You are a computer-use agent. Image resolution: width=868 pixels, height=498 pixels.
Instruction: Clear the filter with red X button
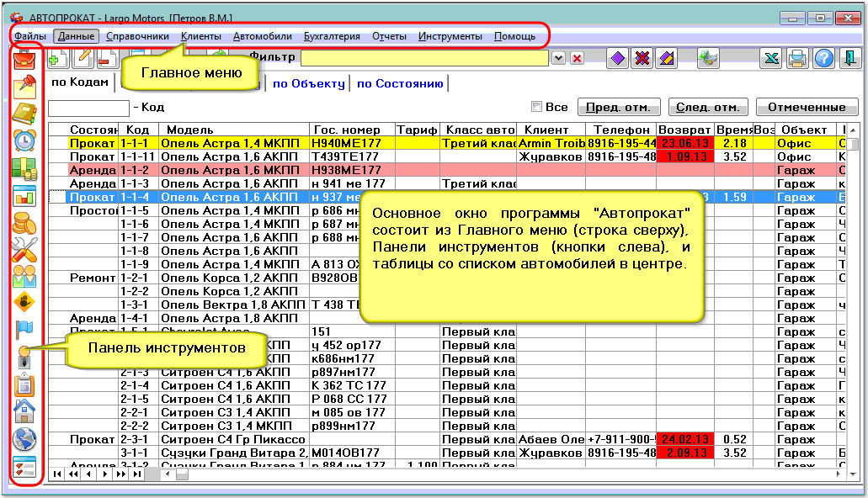(577, 58)
